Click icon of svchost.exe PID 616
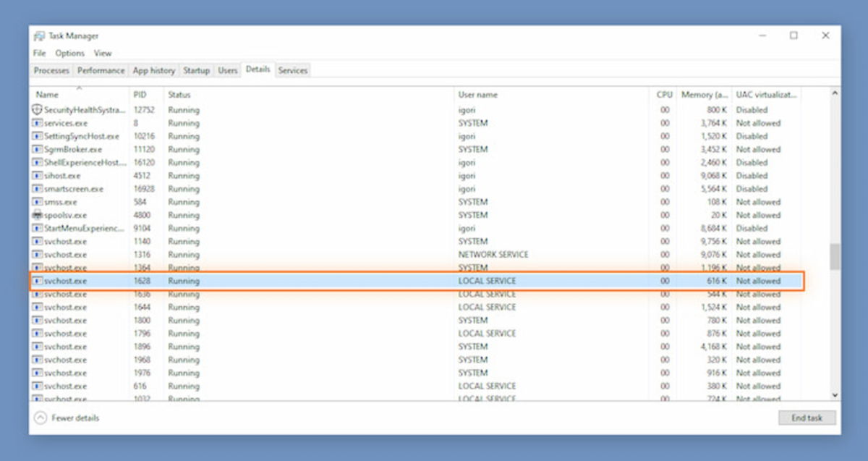The image size is (868, 461). 38,386
